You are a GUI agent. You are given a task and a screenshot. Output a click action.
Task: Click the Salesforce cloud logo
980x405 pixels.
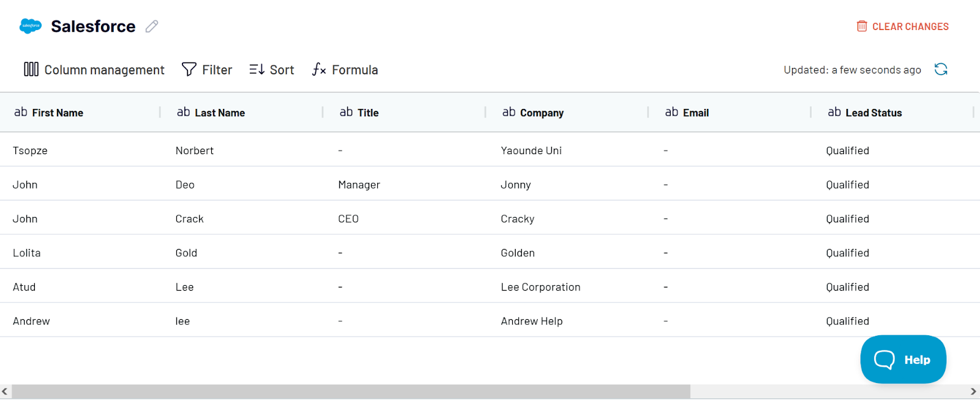pos(30,26)
